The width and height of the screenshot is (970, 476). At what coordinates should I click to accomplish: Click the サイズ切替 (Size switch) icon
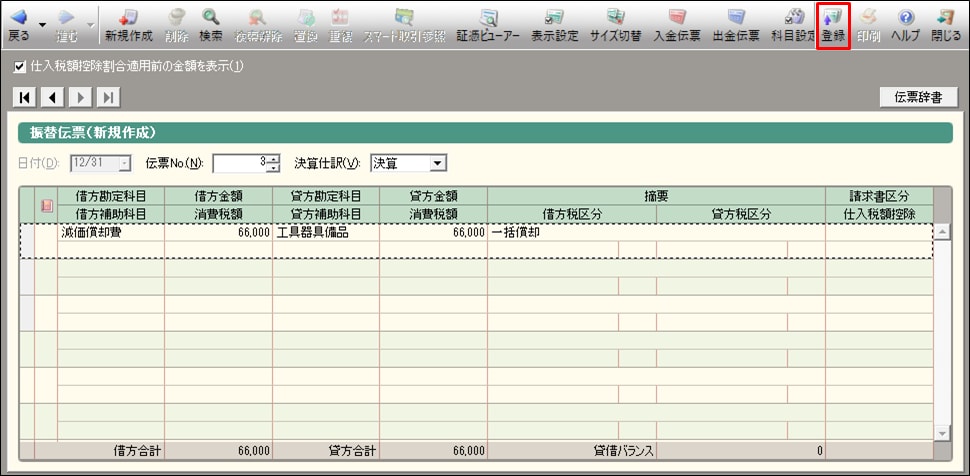click(x=616, y=25)
